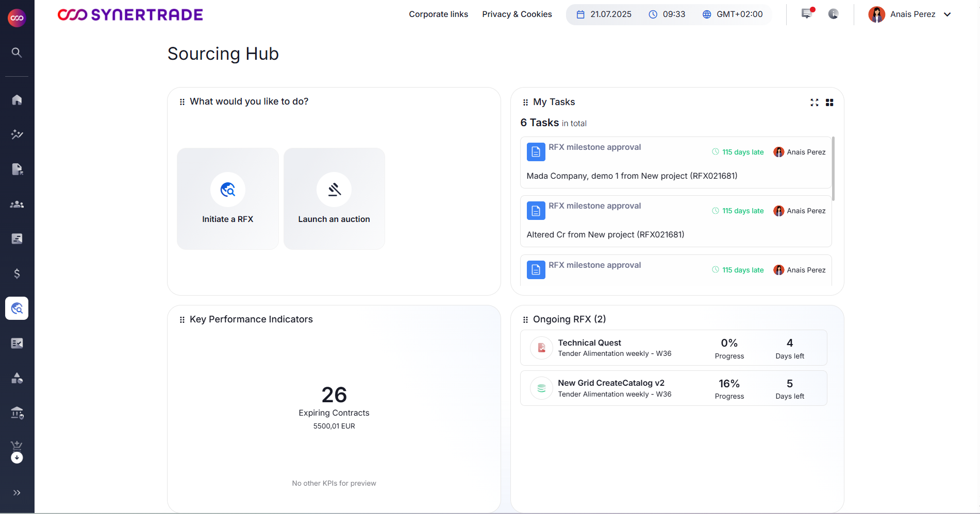
Task: Open the GMT+02:00 timezone selector
Action: (x=733, y=14)
